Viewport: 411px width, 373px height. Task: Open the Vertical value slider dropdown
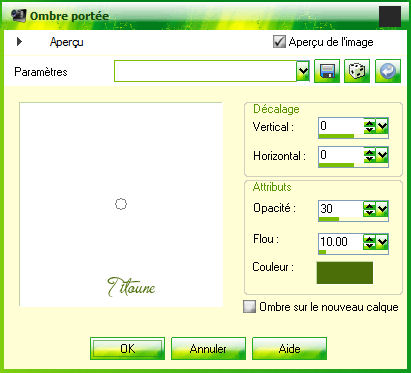click(x=382, y=126)
